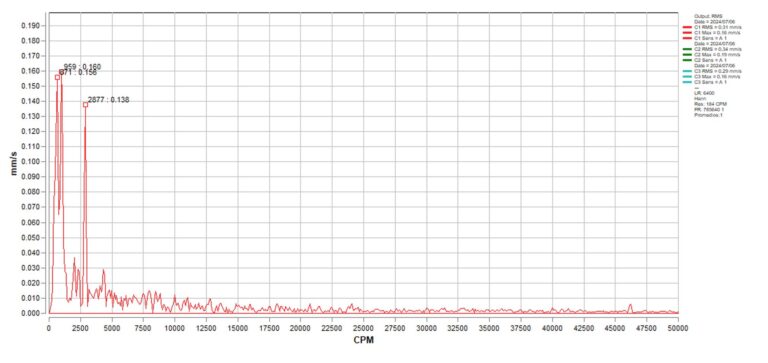768x363 pixels.
Task: Click the 0.050 y-axis label
Action: tap(30, 238)
